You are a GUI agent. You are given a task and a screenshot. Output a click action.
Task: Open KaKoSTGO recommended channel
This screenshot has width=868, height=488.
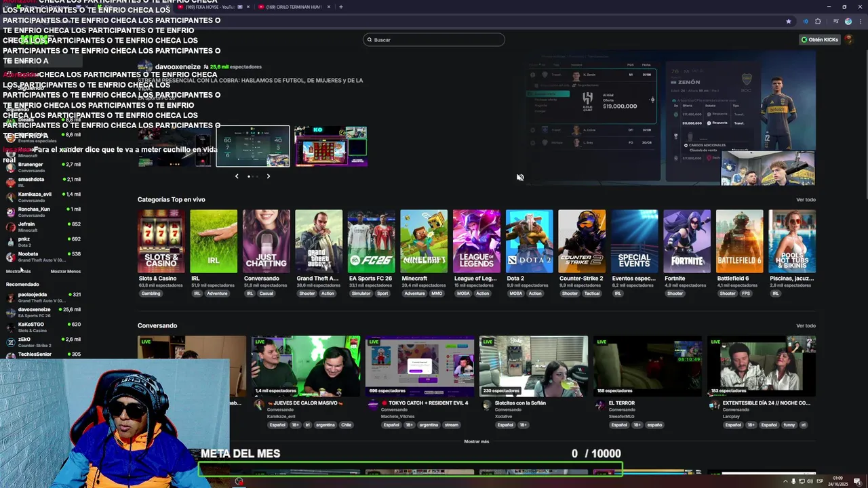[x=43, y=327]
